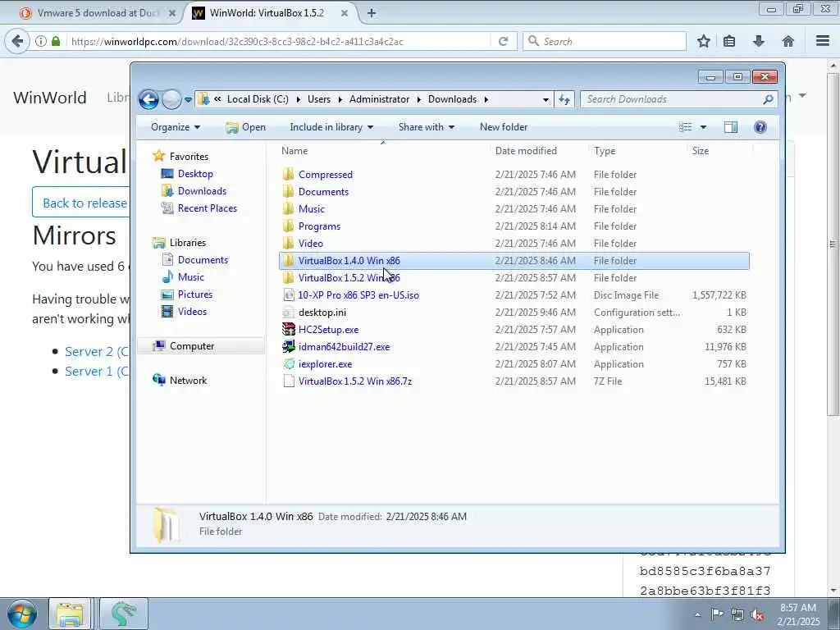Viewport: 840px width, 630px height.
Task: Click the browser Search field
Action: (605, 41)
